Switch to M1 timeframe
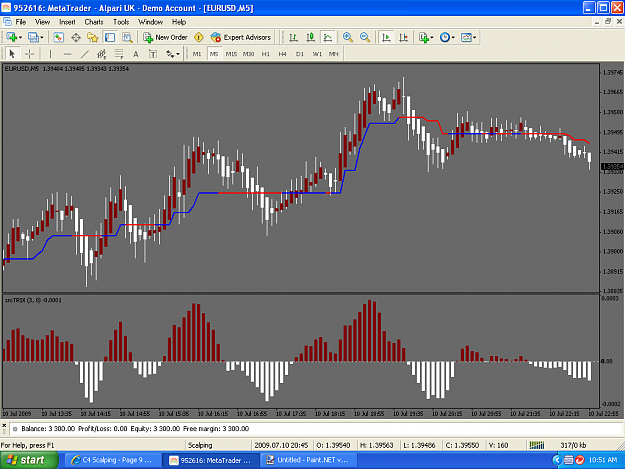Viewport: 625px width, 469px height. [x=197, y=54]
